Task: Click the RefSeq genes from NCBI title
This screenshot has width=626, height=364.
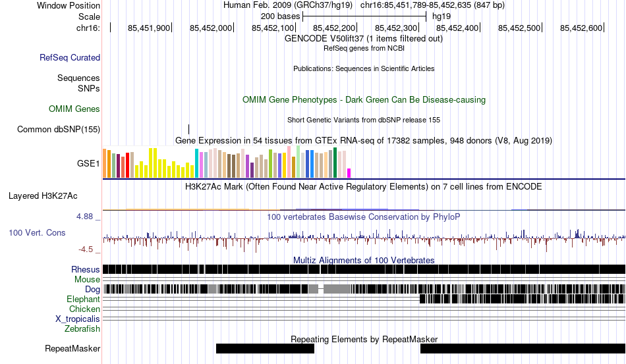Action: pos(364,48)
